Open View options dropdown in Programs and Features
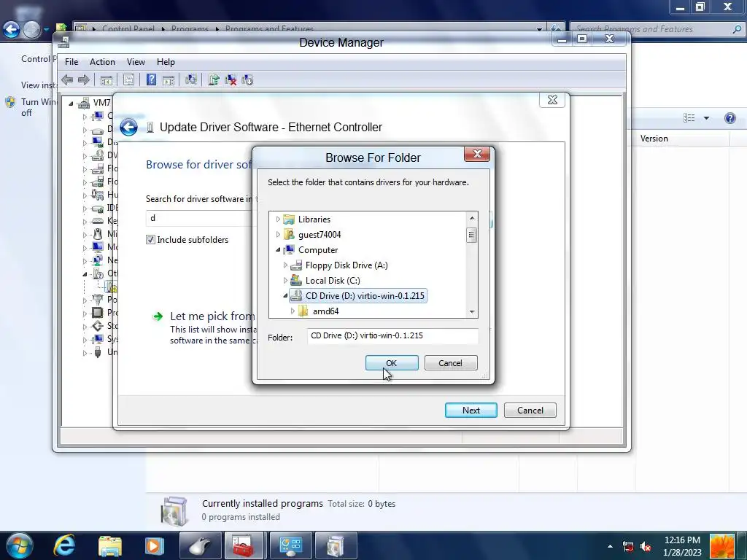747x560 pixels. pyautogui.click(x=706, y=118)
